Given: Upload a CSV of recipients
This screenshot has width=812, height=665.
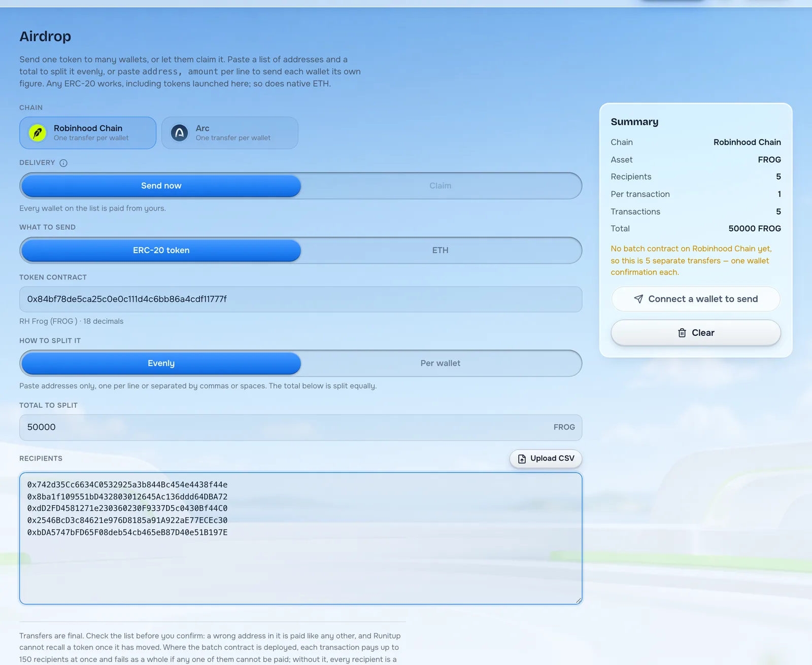Looking at the screenshot, I should point(546,459).
